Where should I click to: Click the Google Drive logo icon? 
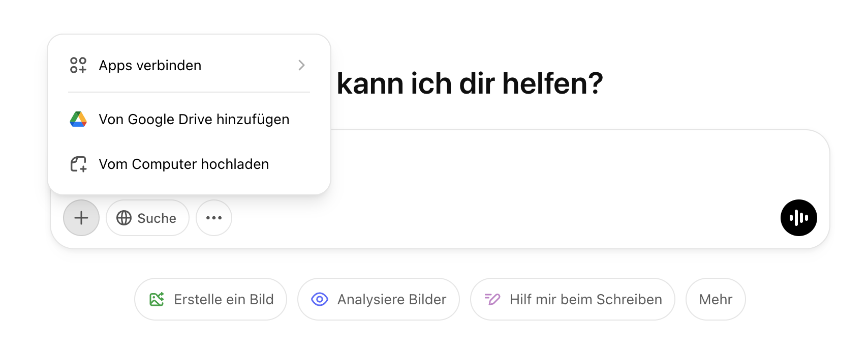click(78, 119)
